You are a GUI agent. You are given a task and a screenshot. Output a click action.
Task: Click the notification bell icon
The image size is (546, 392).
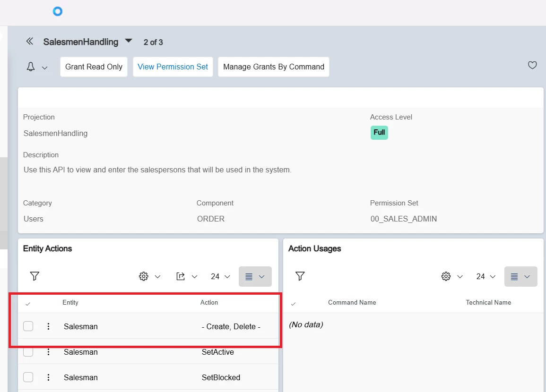31,67
